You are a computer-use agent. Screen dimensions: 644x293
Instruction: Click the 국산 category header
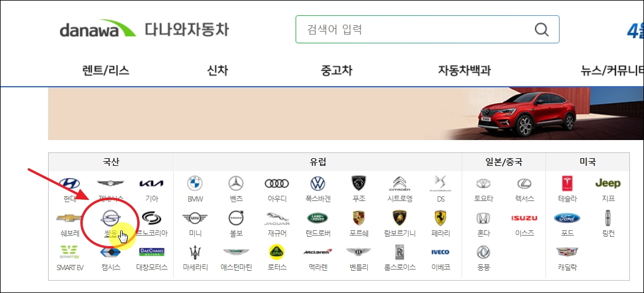[111, 162]
